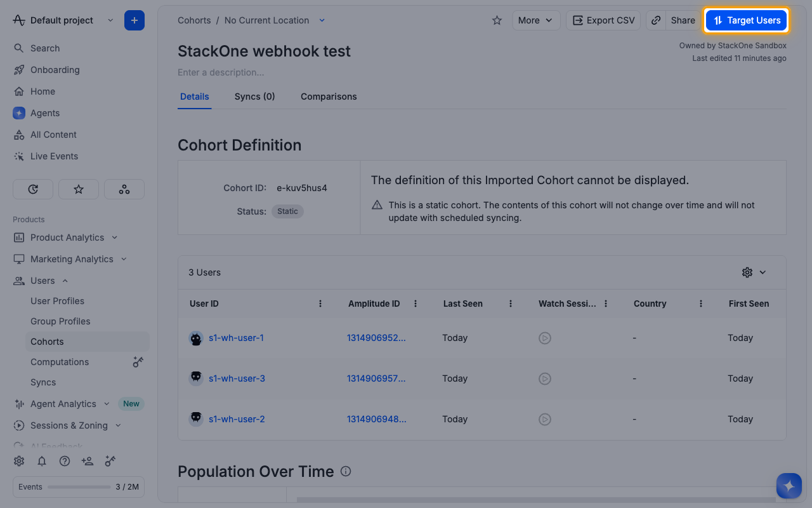Open Amplitude ID column options menu
The width and height of the screenshot is (812, 508).
tap(416, 304)
